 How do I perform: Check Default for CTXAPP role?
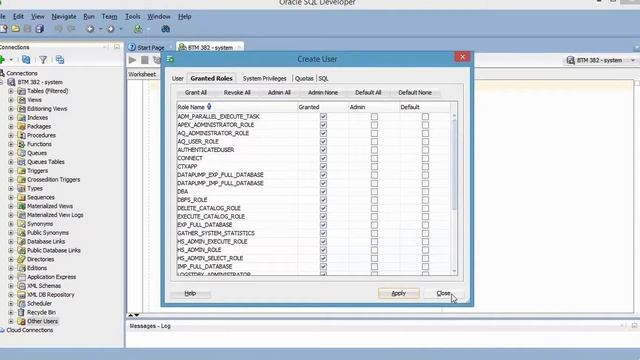pyautogui.click(x=425, y=167)
